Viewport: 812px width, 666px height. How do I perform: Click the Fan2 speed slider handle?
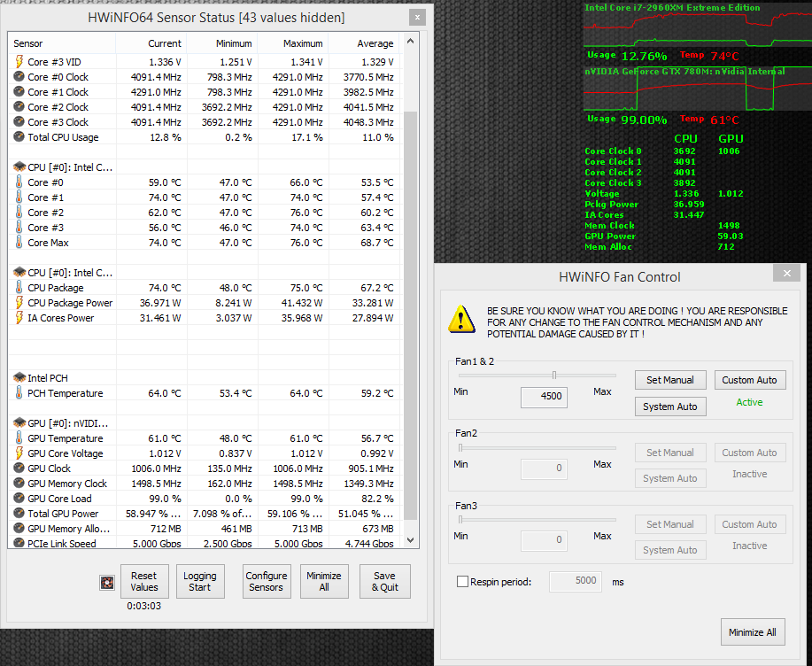pos(460,447)
